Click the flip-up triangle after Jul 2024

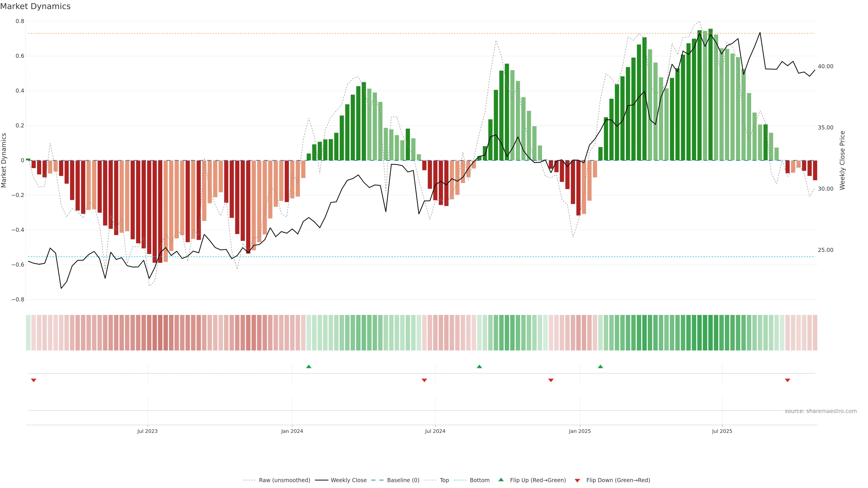tap(479, 366)
